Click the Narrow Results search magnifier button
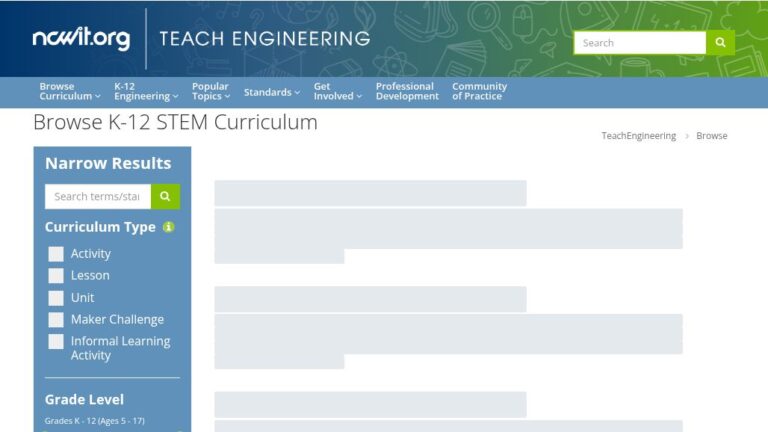This screenshot has width=768, height=432. [166, 196]
